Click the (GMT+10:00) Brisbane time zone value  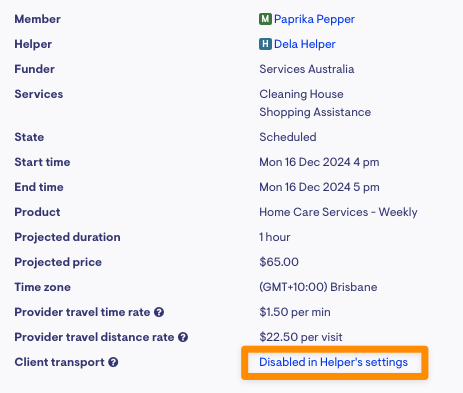point(318,287)
